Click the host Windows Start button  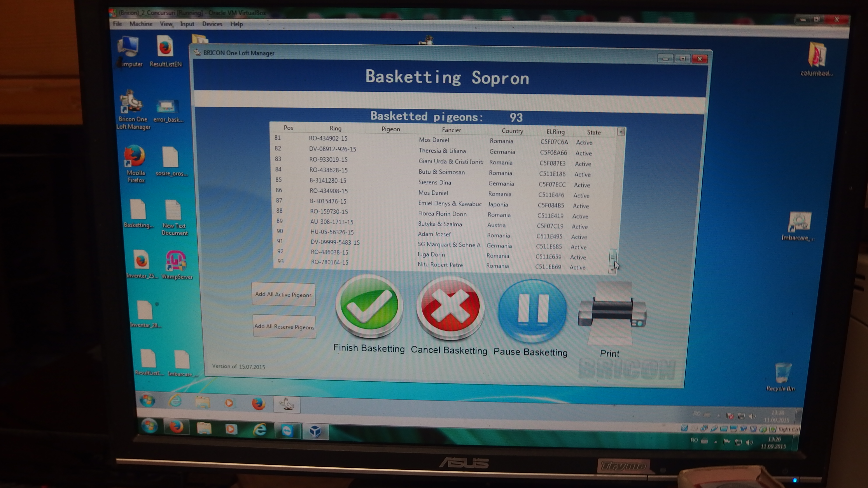pyautogui.click(x=149, y=426)
